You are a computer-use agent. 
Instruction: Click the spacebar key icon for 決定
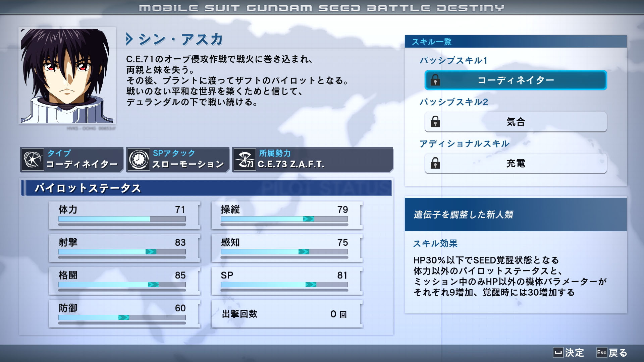coord(558,353)
